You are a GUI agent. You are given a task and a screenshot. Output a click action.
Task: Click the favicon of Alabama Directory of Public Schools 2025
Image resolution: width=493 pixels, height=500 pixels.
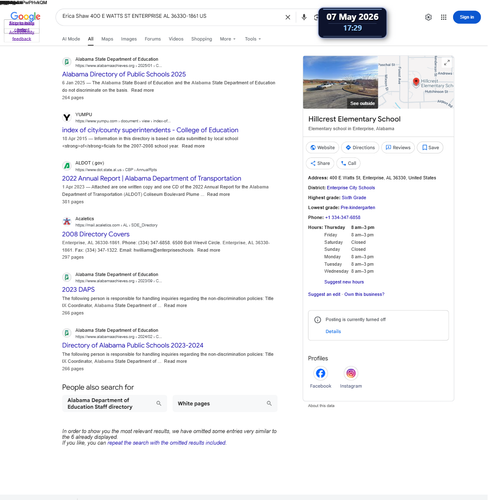pos(67,62)
